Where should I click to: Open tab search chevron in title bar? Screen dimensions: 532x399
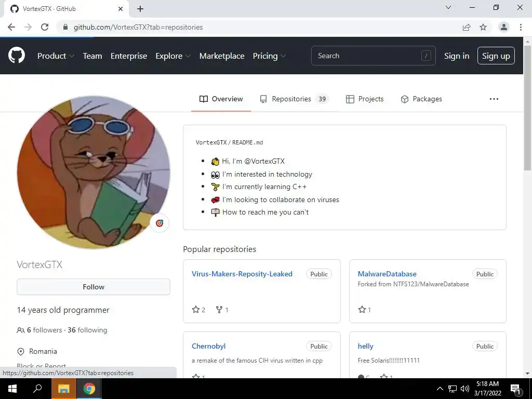[x=448, y=7]
